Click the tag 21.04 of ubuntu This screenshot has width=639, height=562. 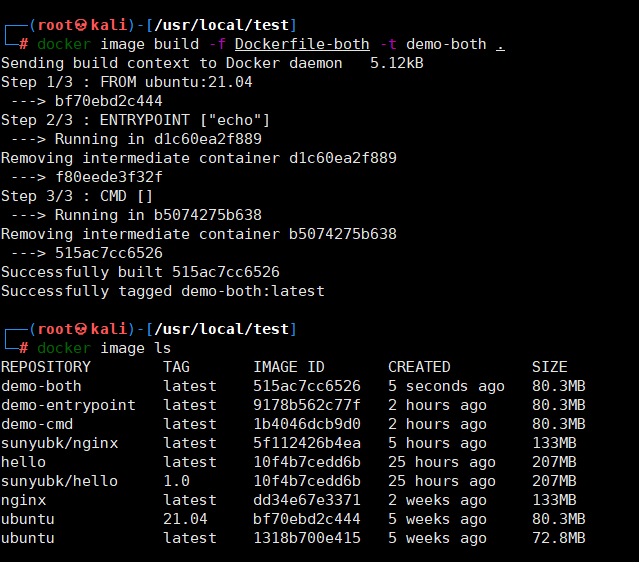coord(185,519)
